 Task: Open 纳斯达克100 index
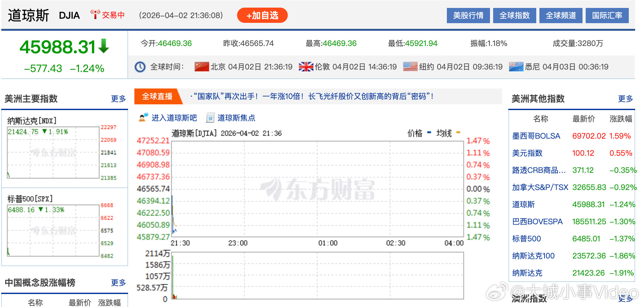pos(533,256)
